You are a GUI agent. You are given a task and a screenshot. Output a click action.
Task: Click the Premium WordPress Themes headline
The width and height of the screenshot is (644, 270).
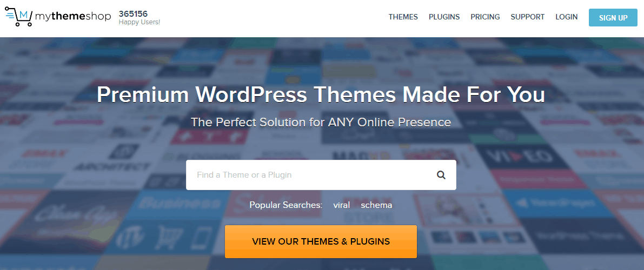click(x=321, y=94)
